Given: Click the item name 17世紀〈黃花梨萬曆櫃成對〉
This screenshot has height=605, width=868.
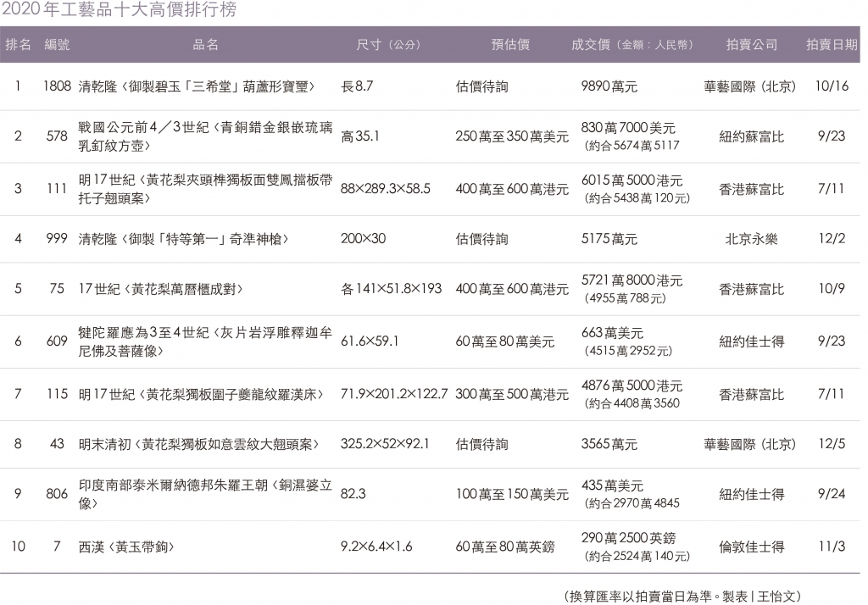Looking at the screenshot, I should tap(161, 289).
